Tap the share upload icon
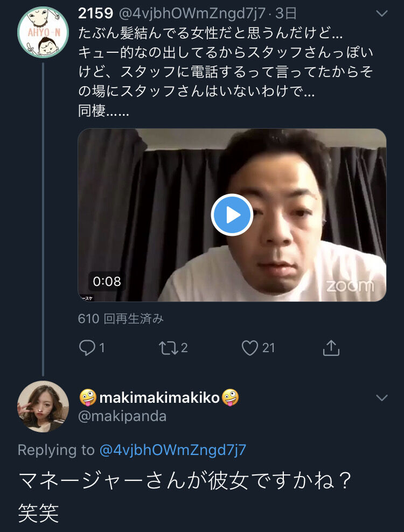 [x=331, y=348]
